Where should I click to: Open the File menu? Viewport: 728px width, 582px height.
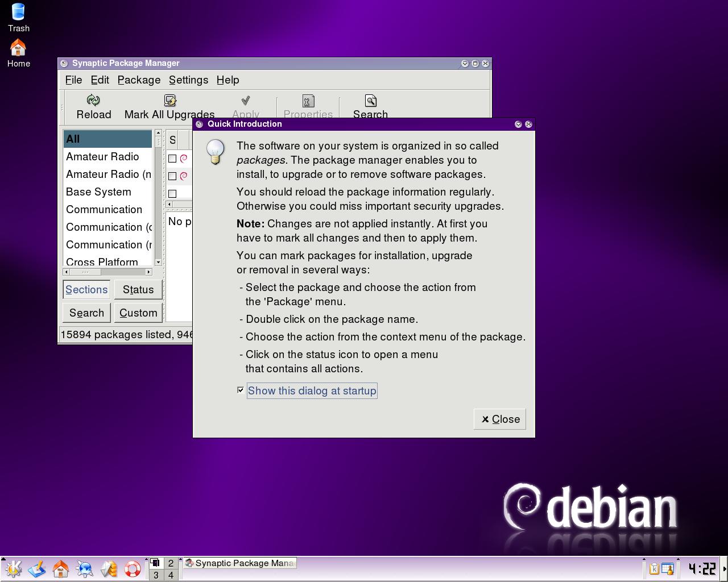[x=73, y=80]
